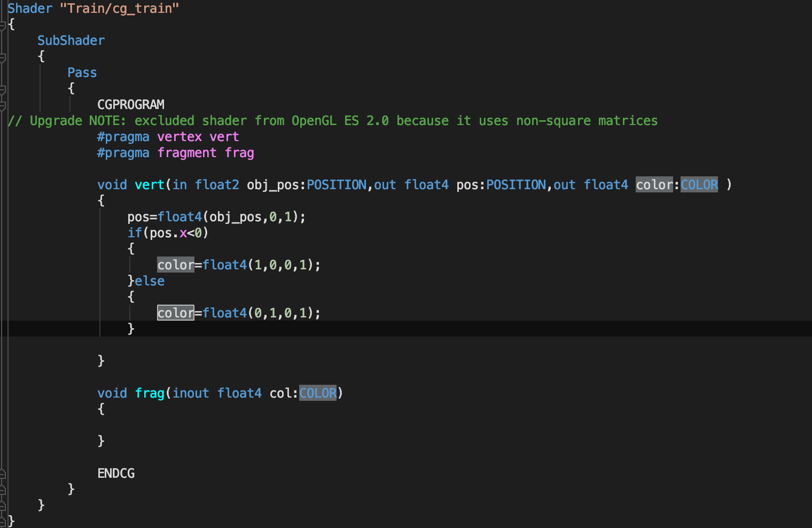
Task: Click the Shader keyword on the first line
Action: (30, 9)
